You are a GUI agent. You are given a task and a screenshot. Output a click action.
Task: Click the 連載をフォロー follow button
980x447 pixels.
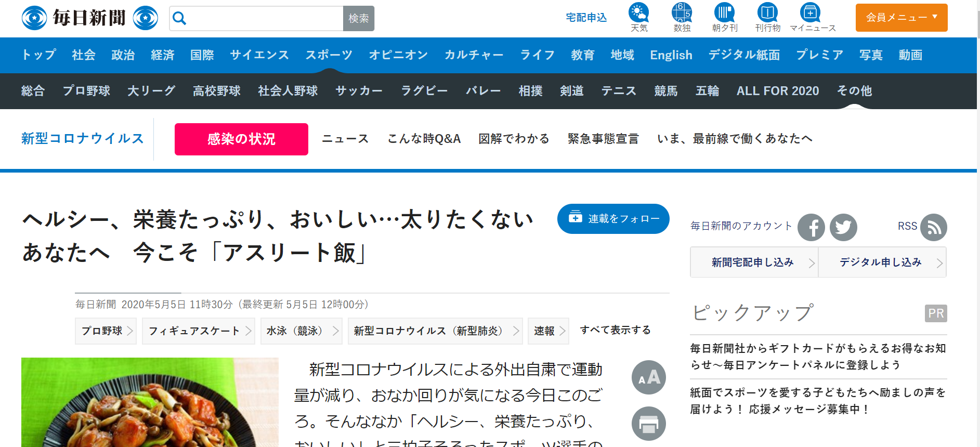613,219
